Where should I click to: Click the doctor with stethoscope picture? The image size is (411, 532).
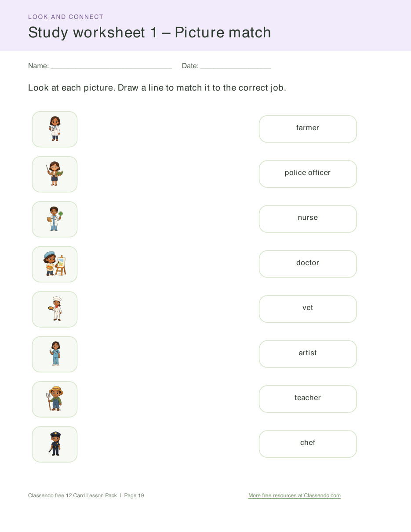[55, 129]
